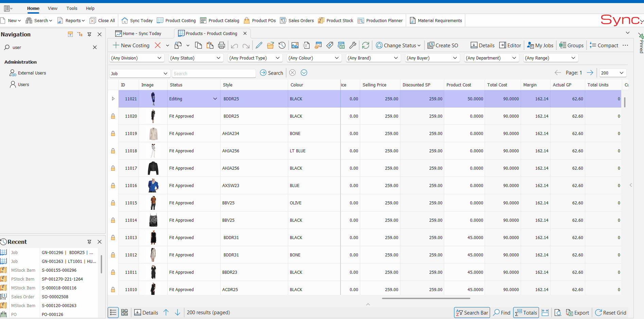This screenshot has width=644, height=319.
Task: Toggle the Details panel in toolbar
Action: click(x=483, y=45)
